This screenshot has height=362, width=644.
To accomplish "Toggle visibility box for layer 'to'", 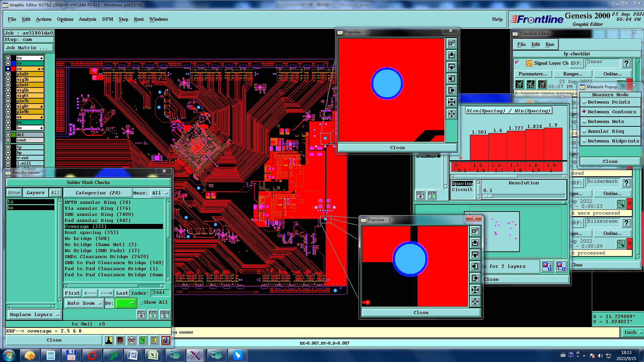I will [x=8, y=58].
